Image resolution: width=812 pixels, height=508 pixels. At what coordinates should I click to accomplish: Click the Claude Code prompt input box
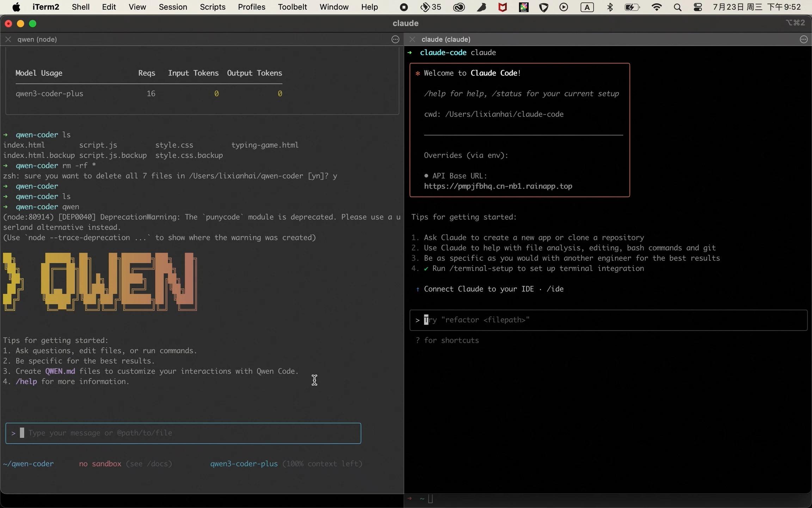(x=608, y=320)
